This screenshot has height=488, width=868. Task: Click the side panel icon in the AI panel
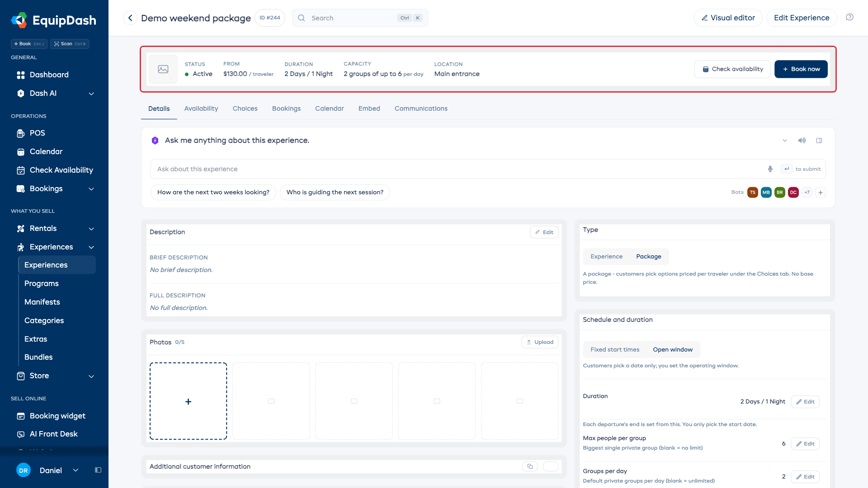tap(819, 141)
